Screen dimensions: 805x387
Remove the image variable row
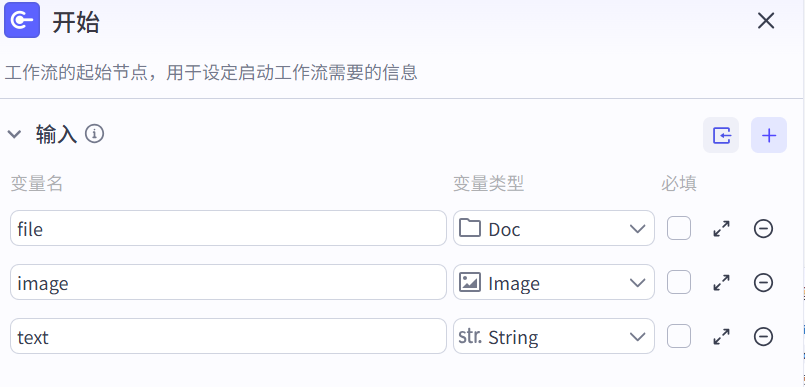(763, 282)
